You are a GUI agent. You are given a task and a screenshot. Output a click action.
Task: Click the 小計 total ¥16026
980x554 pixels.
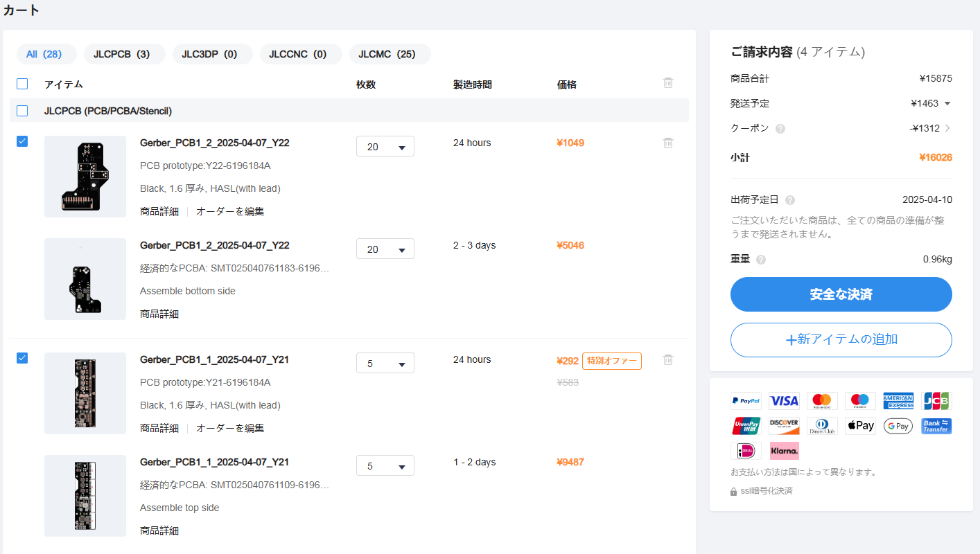pos(936,158)
